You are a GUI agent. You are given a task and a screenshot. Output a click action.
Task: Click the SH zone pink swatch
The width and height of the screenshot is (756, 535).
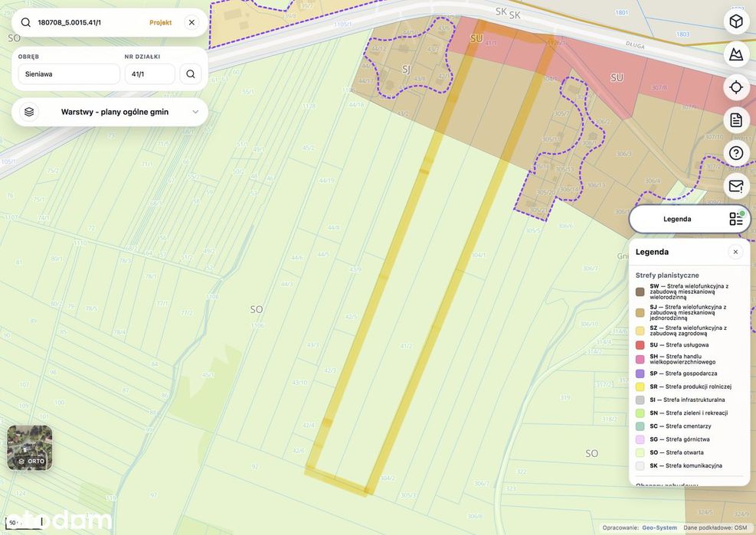[640, 359]
